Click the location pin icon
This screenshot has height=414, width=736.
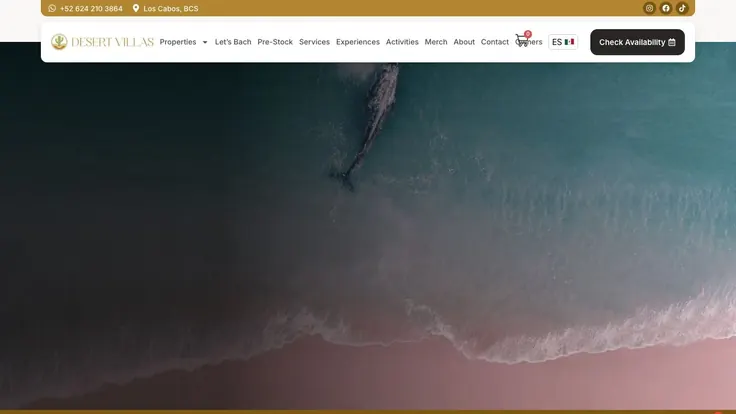pyautogui.click(x=136, y=8)
